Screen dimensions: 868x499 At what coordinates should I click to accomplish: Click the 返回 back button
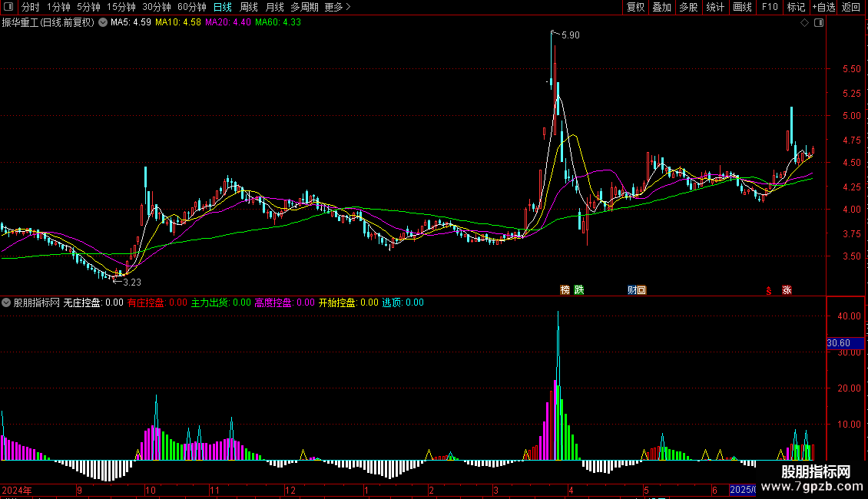tap(851, 7)
